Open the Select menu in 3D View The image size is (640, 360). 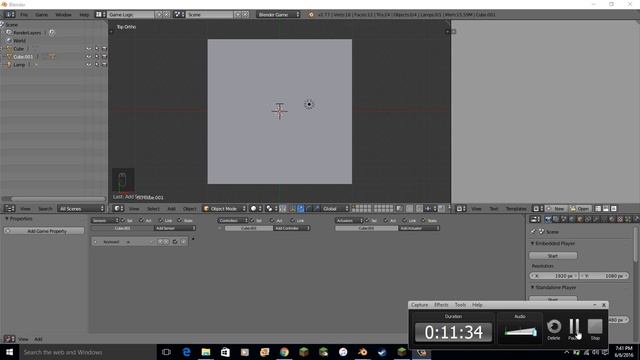tap(153, 209)
